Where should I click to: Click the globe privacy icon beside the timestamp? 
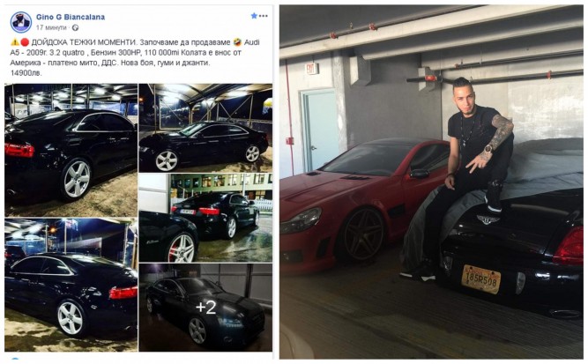pos(76,27)
